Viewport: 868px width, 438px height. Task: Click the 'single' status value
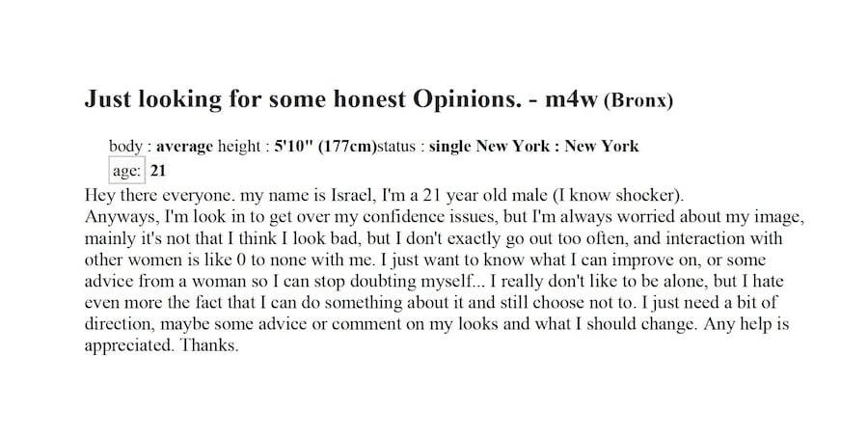click(x=451, y=147)
